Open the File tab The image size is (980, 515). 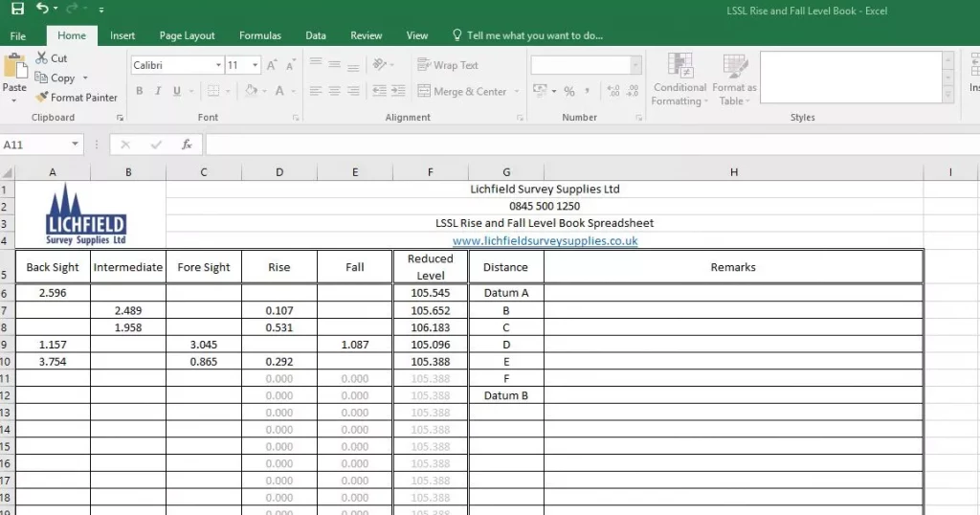[18, 35]
